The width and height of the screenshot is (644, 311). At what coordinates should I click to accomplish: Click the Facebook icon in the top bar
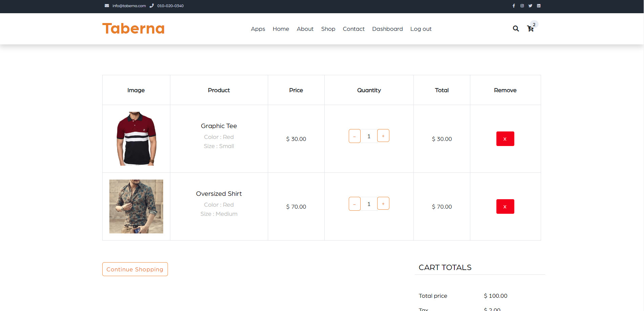(514, 5)
